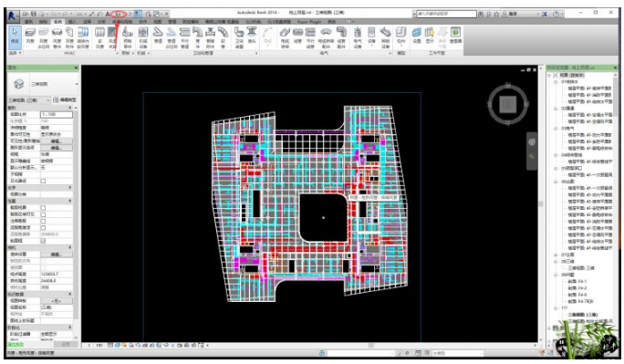Click the circled Quick Access toolbar icon
Screen dimensions: 624x364
tap(119, 14)
